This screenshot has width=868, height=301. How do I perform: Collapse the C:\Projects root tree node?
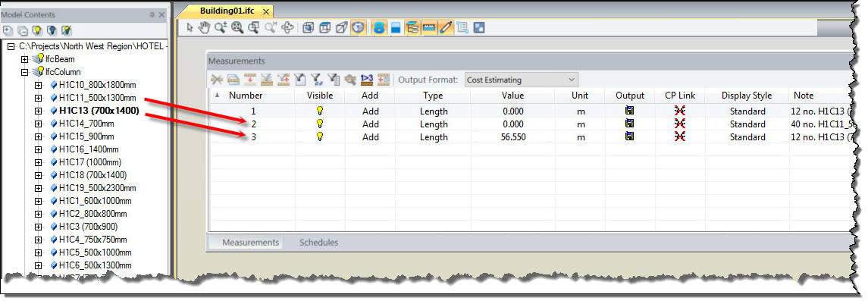coord(11,46)
